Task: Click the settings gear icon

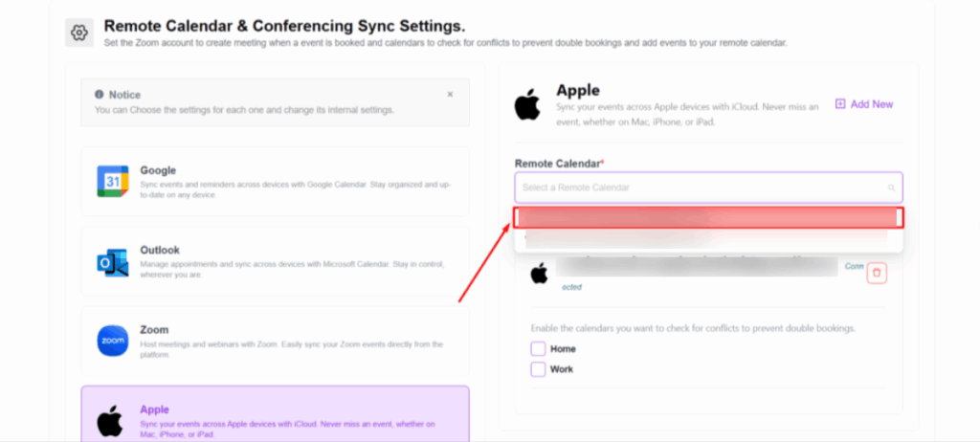Action: 79,33
